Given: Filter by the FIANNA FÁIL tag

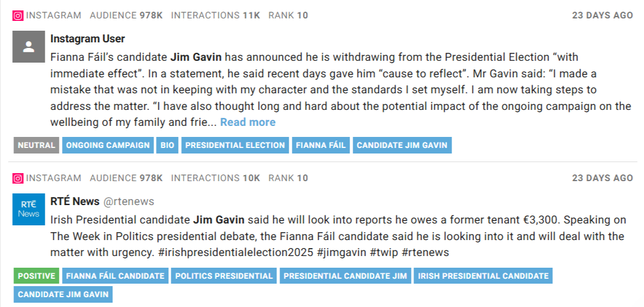Looking at the screenshot, I should click(x=321, y=146).
